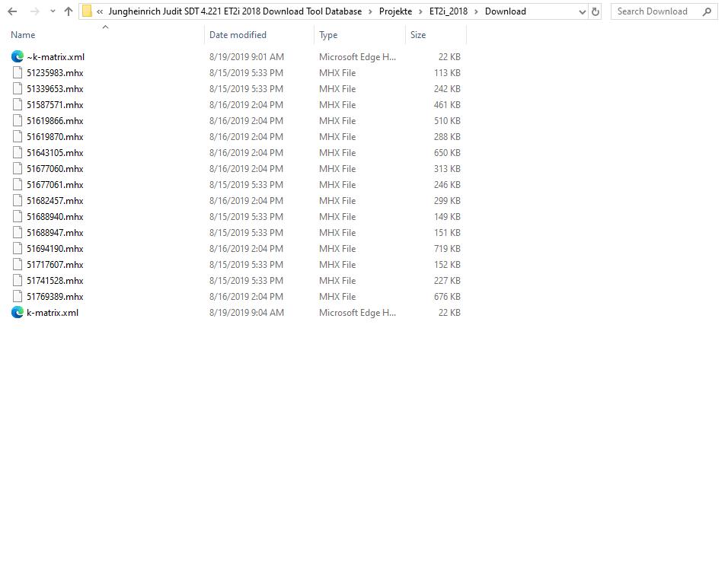Screen dimensions: 728x583
Task: Open the Jungheinrich Judit SDT breadcrumb folder
Action: [235, 11]
